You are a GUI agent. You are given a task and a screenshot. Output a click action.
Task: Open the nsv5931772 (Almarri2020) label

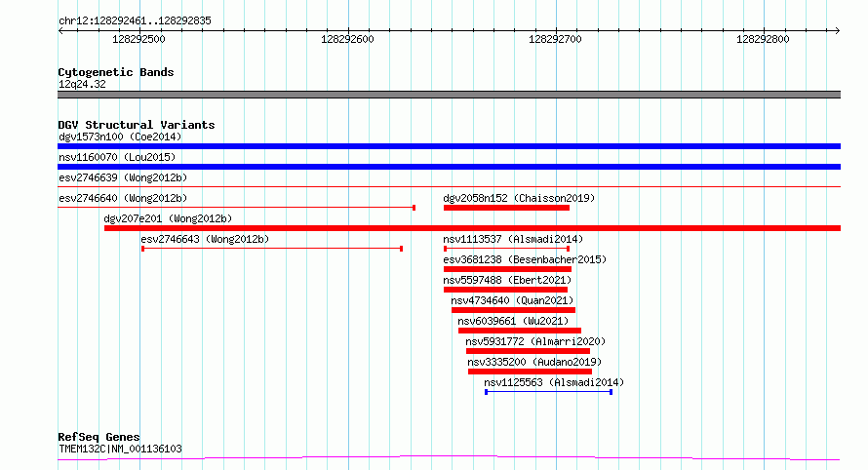click(535, 341)
